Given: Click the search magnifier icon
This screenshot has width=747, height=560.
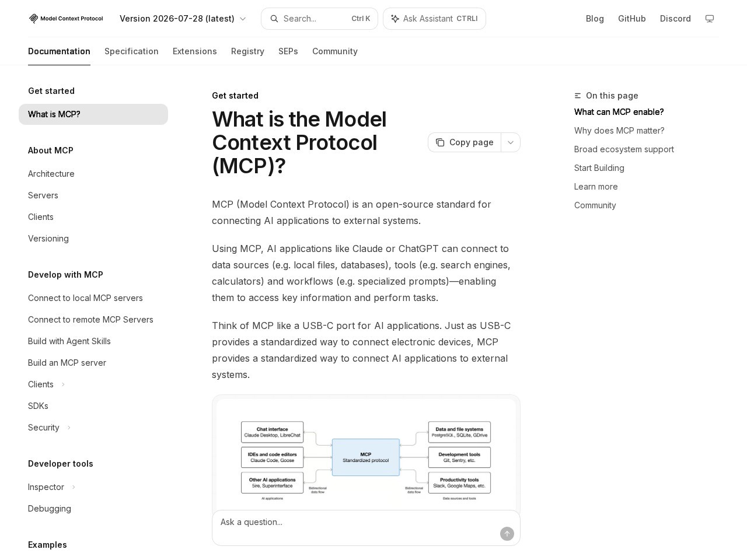Looking at the screenshot, I should (x=274, y=19).
